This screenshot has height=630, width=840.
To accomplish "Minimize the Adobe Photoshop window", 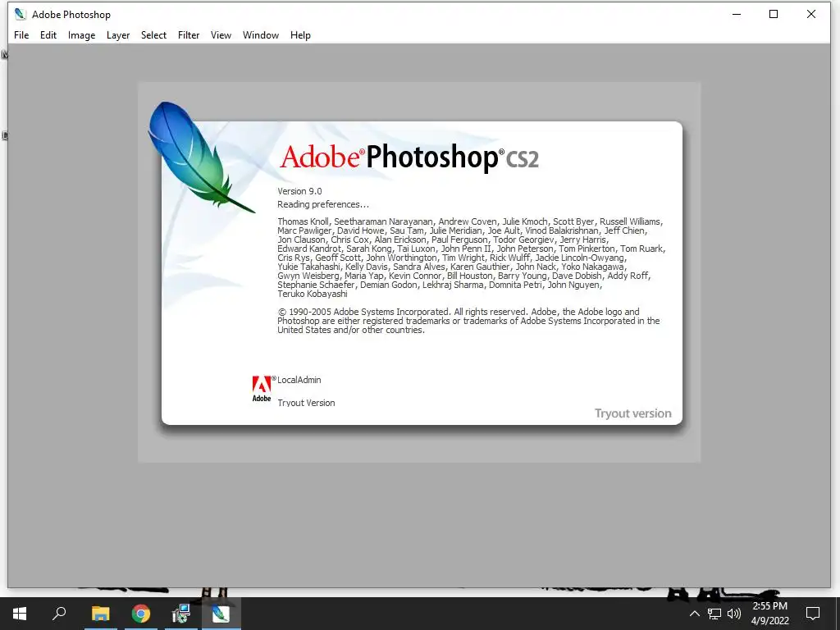I will (x=737, y=15).
